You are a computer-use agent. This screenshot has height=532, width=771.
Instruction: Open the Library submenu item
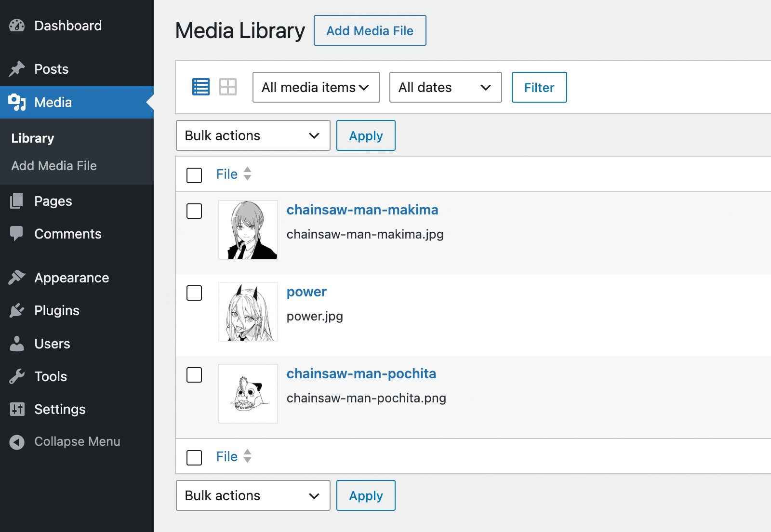point(33,138)
